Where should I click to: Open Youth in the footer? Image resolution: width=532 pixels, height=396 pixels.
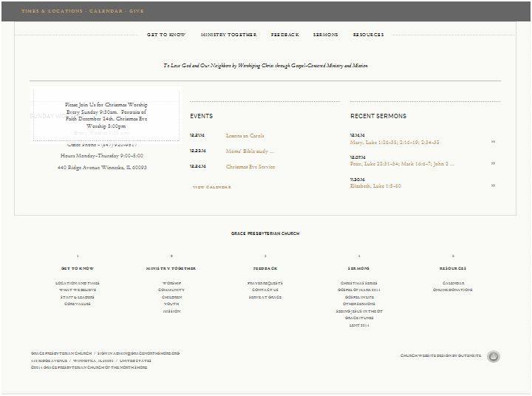click(171, 304)
